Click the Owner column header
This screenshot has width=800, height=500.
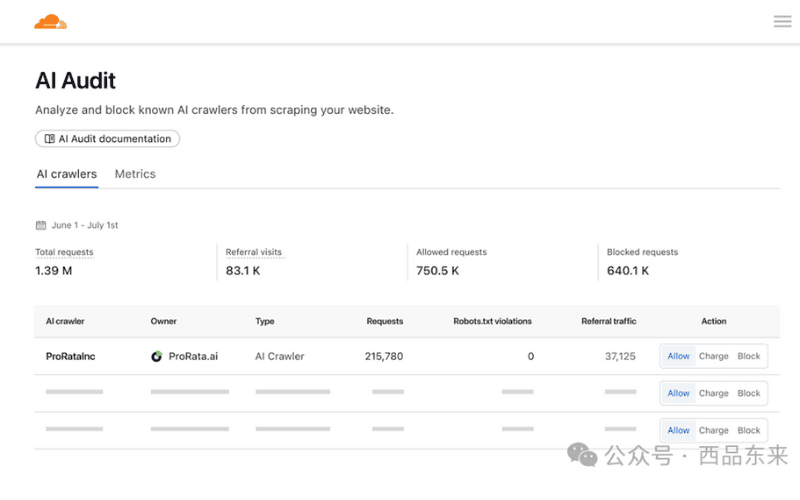click(x=163, y=321)
